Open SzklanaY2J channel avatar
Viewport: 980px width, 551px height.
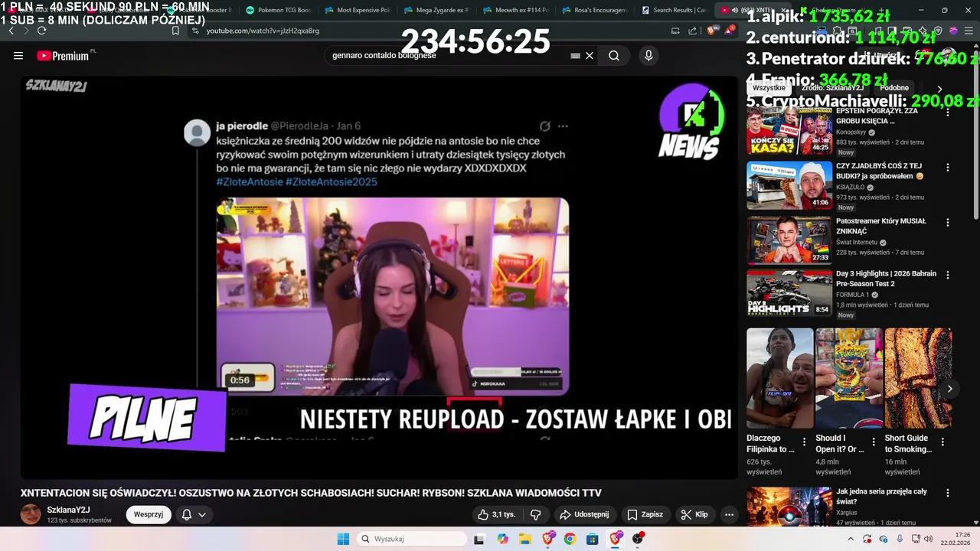point(31,514)
